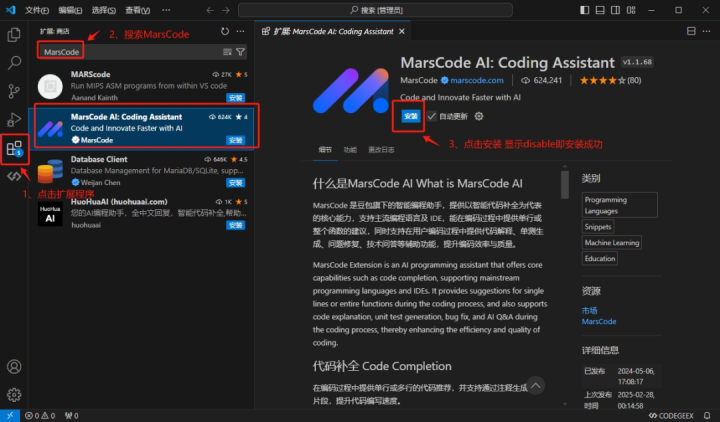
Task: Click the Programming Languages category tag
Action: tap(619, 205)
